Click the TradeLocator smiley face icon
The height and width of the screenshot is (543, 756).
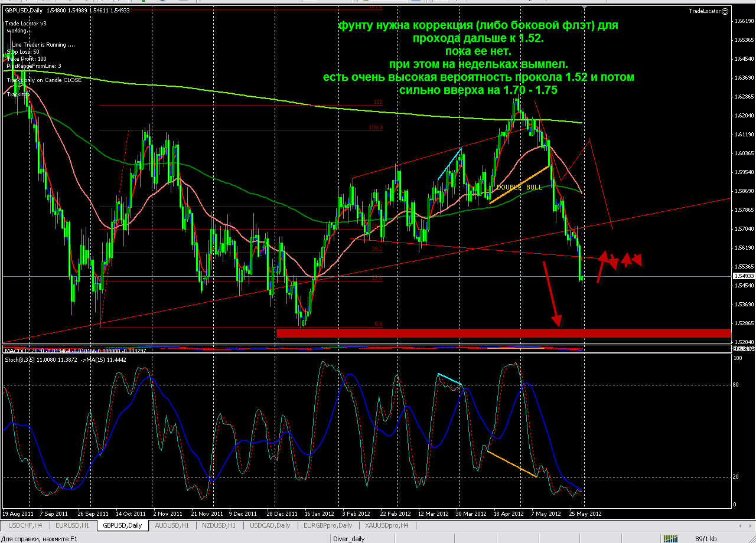[x=725, y=11]
